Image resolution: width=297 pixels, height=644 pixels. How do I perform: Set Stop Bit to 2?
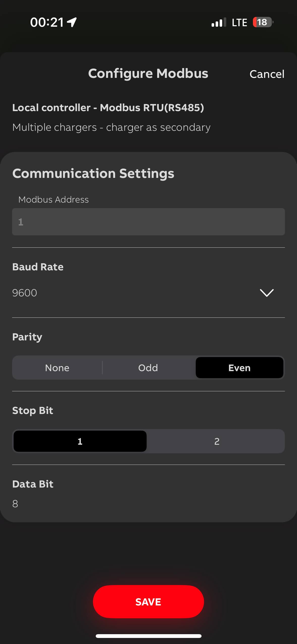217,441
